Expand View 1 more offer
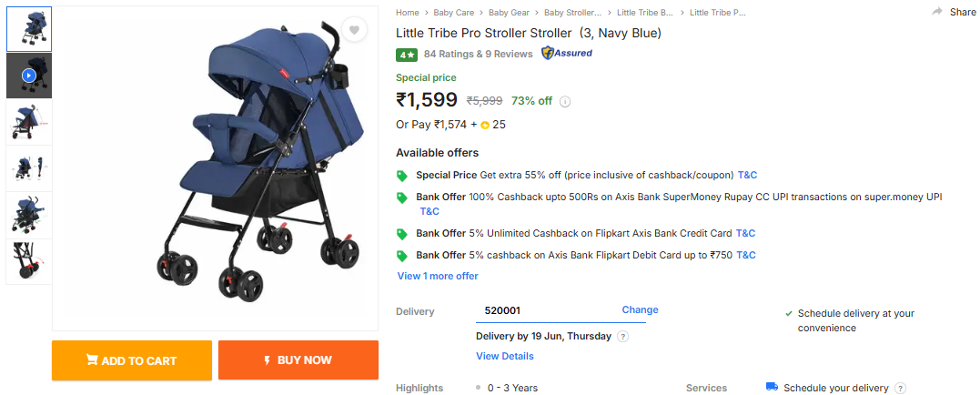The width and height of the screenshot is (980, 395). coord(438,276)
